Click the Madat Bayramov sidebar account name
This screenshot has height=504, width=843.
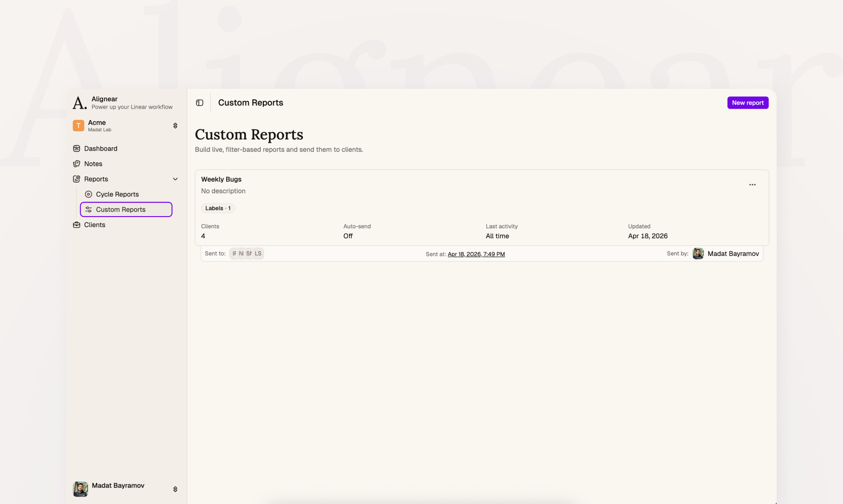(118, 485)
